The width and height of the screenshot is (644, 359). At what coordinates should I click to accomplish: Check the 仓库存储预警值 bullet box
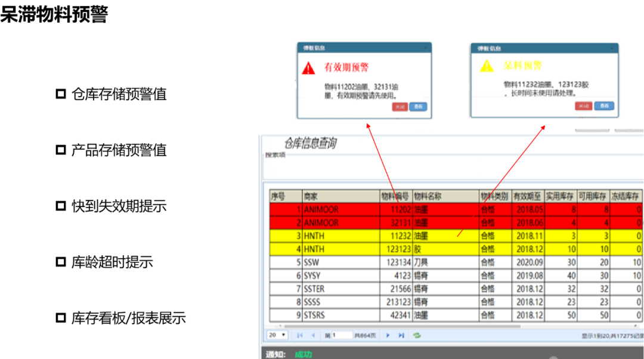point(61,94)
